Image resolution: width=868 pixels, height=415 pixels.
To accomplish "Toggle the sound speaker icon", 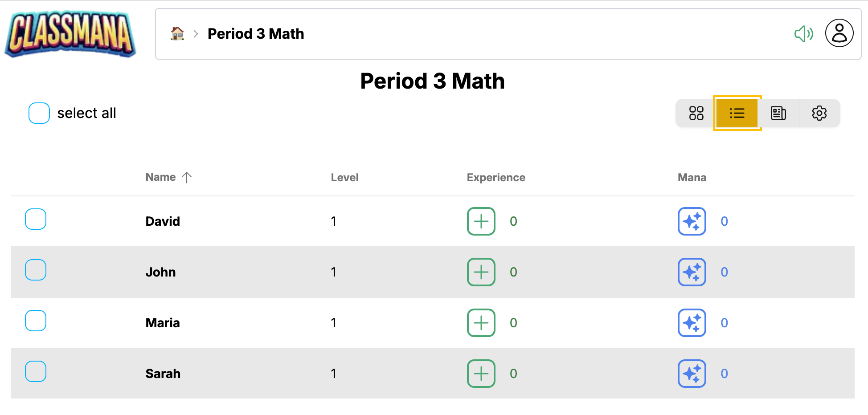I will click(x=803, y=34).
